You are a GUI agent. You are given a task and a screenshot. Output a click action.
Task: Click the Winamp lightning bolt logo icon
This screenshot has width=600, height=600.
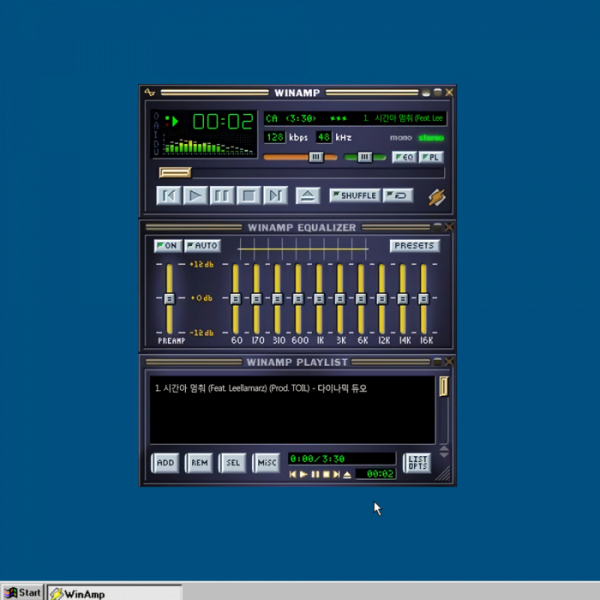[436, 197]
